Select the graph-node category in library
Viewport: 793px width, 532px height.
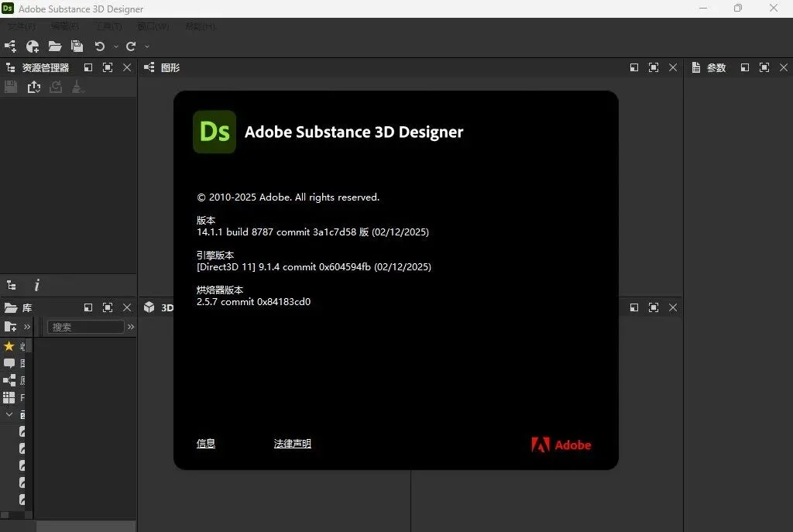click(9, 380)
